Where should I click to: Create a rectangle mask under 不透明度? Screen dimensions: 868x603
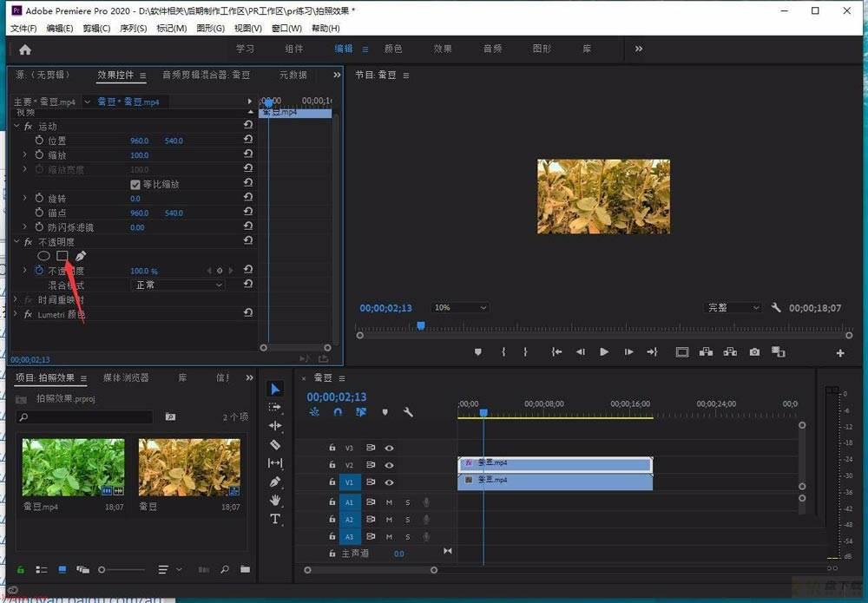(x=62, y=256)
